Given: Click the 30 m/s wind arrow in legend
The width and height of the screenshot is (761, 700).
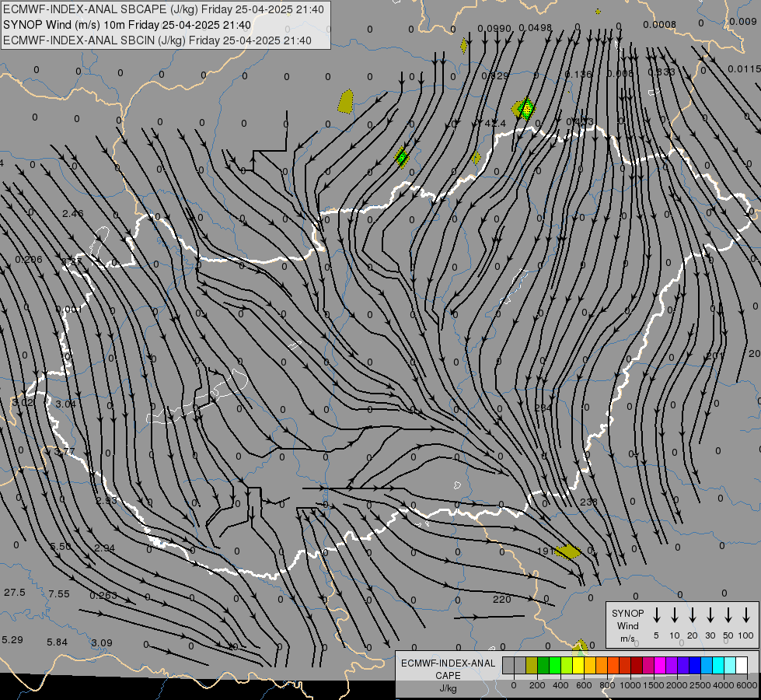Looking at the screenshot, I should point(710,615).
